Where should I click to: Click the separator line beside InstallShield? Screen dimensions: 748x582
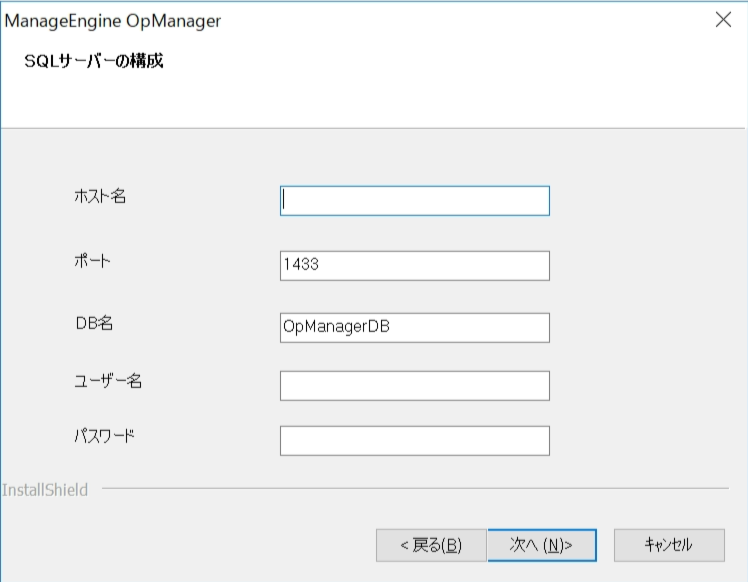click(400, 490)
